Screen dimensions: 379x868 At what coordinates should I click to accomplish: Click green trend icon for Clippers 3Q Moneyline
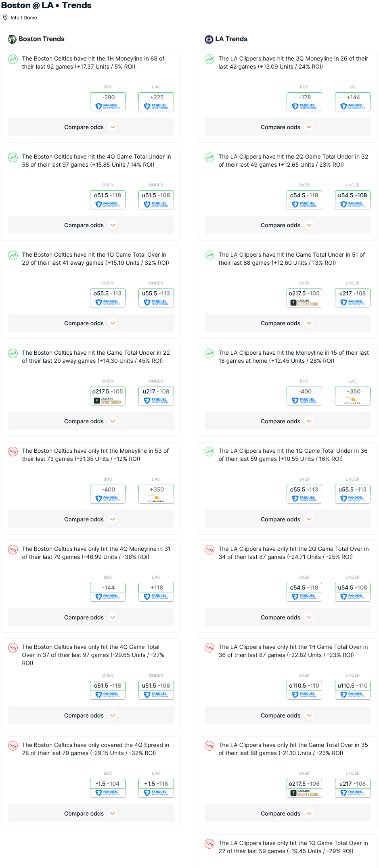(x=209, y=59)
